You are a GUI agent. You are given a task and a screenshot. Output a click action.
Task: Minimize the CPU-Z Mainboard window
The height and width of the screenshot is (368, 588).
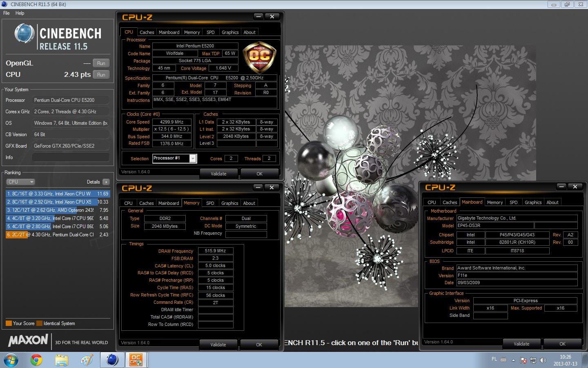[x=561, y=187]
